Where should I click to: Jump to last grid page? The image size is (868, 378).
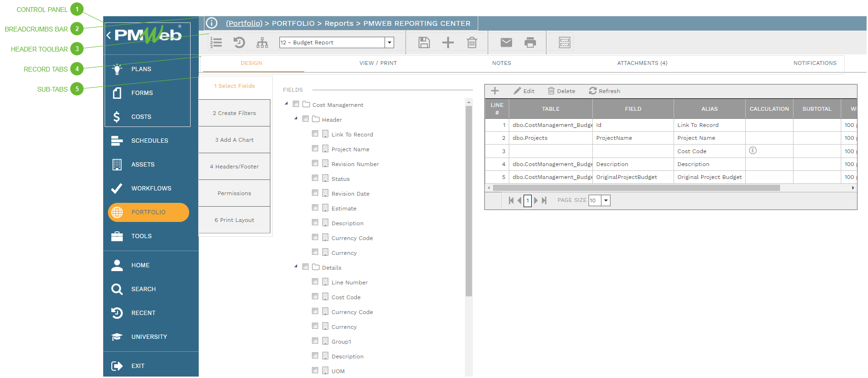point(544,200)
